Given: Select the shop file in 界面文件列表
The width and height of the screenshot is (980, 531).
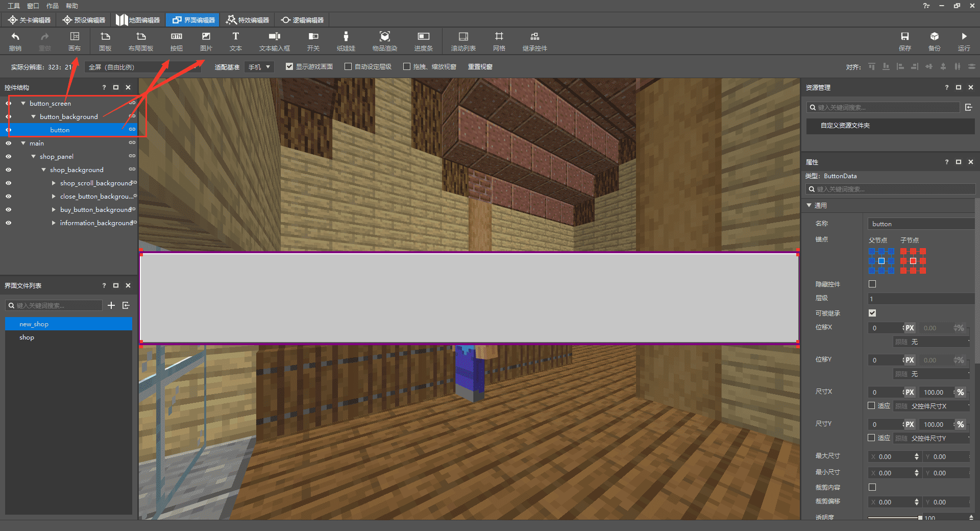Looking at the screenshot, I should [68, 337].
